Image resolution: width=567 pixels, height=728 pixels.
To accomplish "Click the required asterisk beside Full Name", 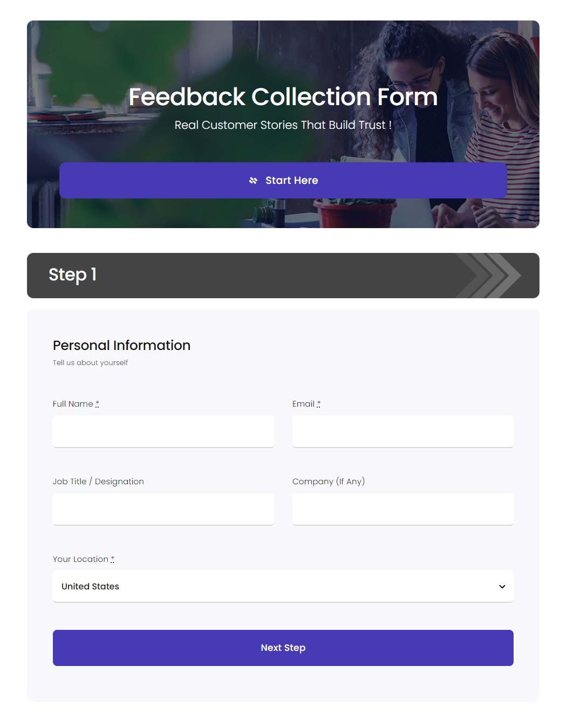I will [x=97, y=403].
